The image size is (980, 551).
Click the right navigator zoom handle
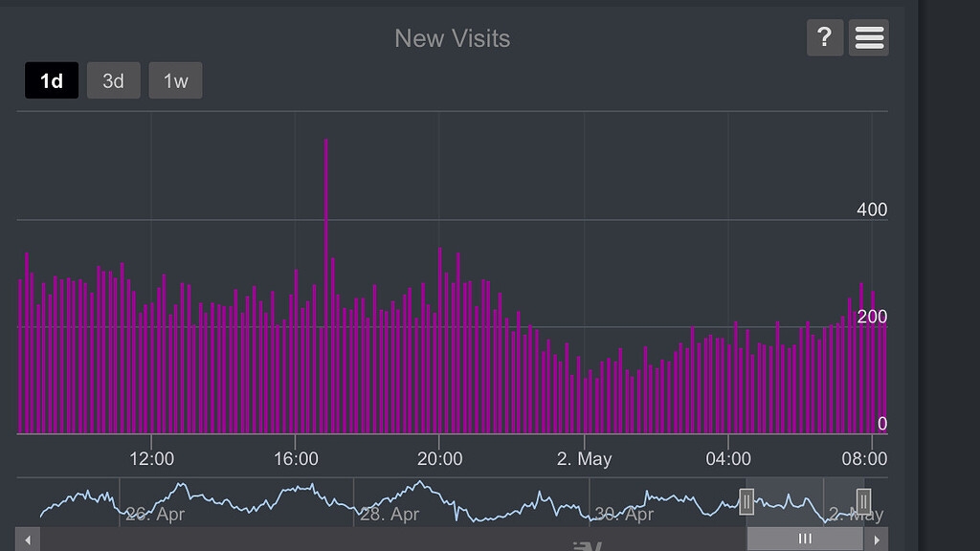click(862, 499)
